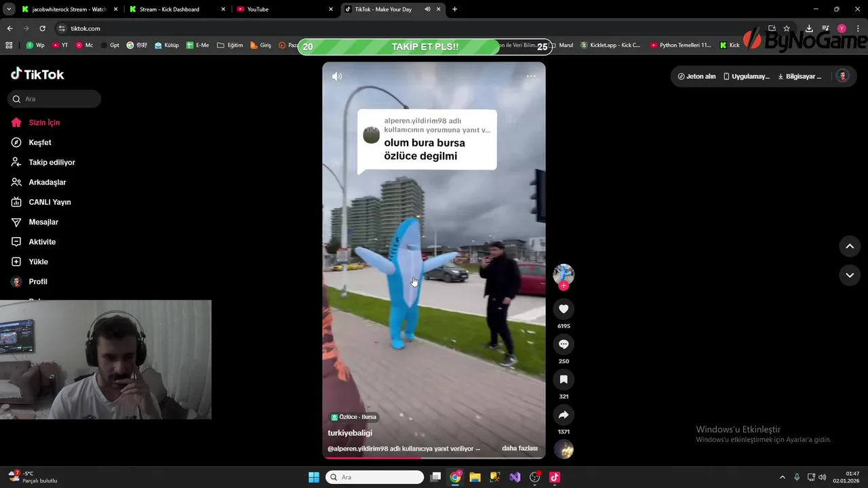The height and width of the screenshot is (488, 868).
Task: Expand the description with daha fazlası
Action: coord(519,449)
